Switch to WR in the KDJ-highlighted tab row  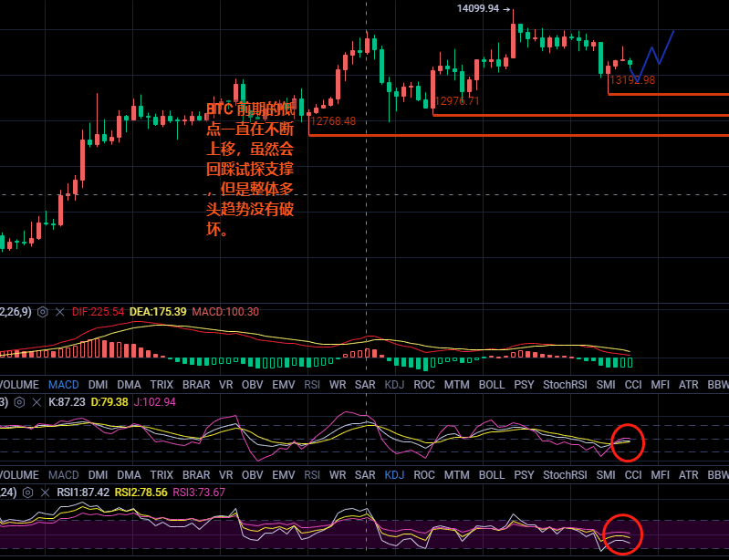[338, 475]
